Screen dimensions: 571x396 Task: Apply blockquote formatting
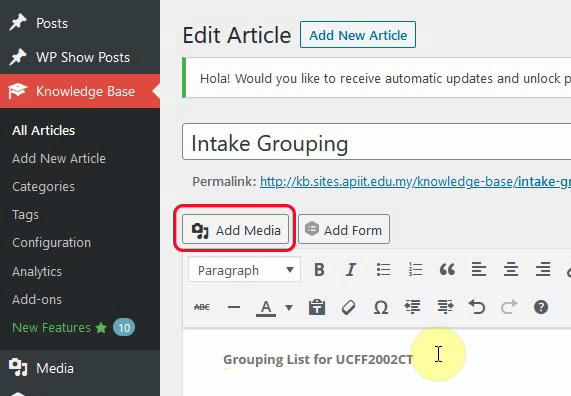[447, 270]
